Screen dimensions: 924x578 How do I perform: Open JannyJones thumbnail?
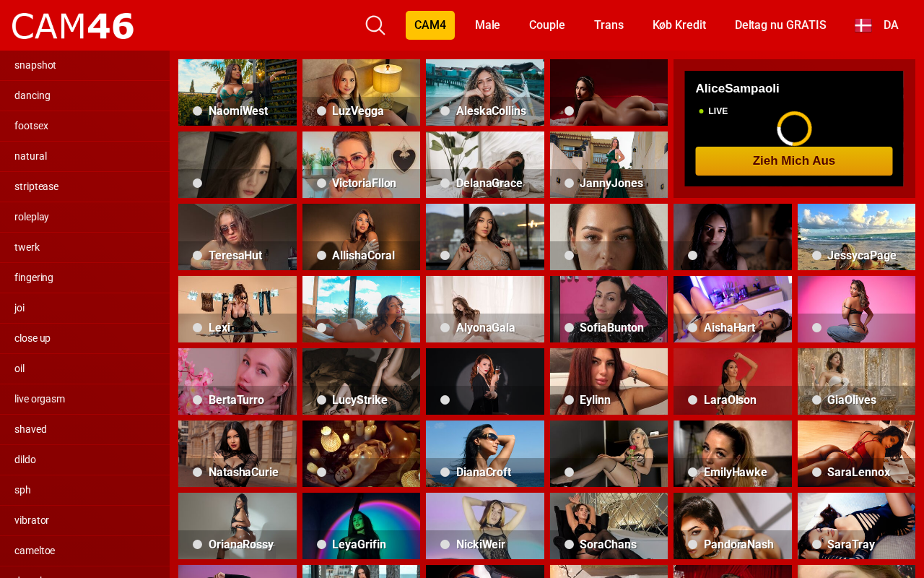click(609, 165)
